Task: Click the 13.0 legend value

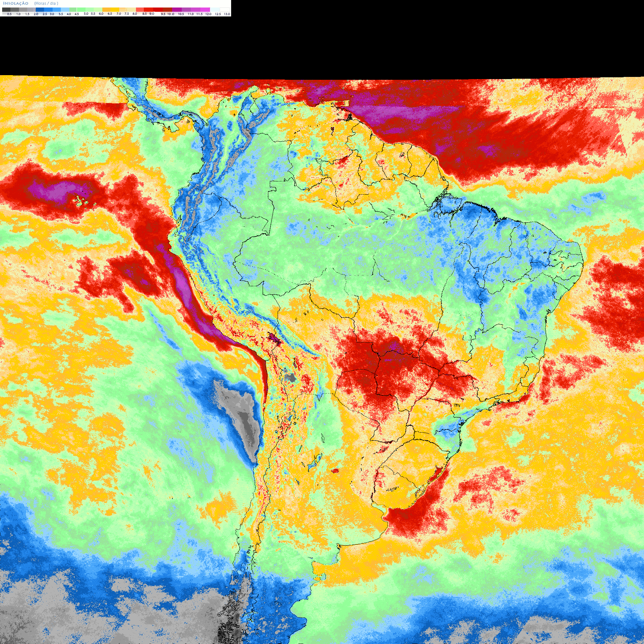Action: [x=227, y=14]
